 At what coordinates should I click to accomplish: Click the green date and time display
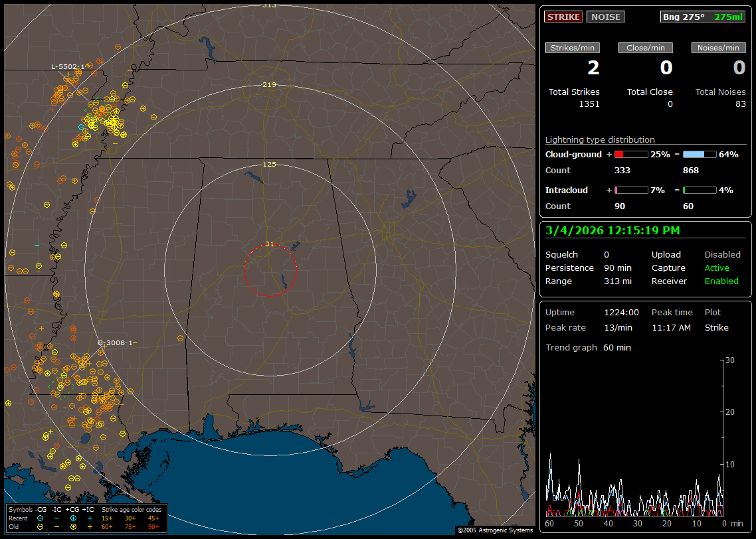[x=613, y=231]
